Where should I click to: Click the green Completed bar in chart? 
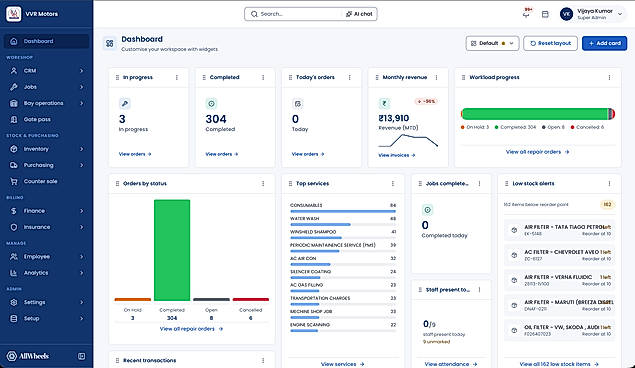[x=172, y=250]
